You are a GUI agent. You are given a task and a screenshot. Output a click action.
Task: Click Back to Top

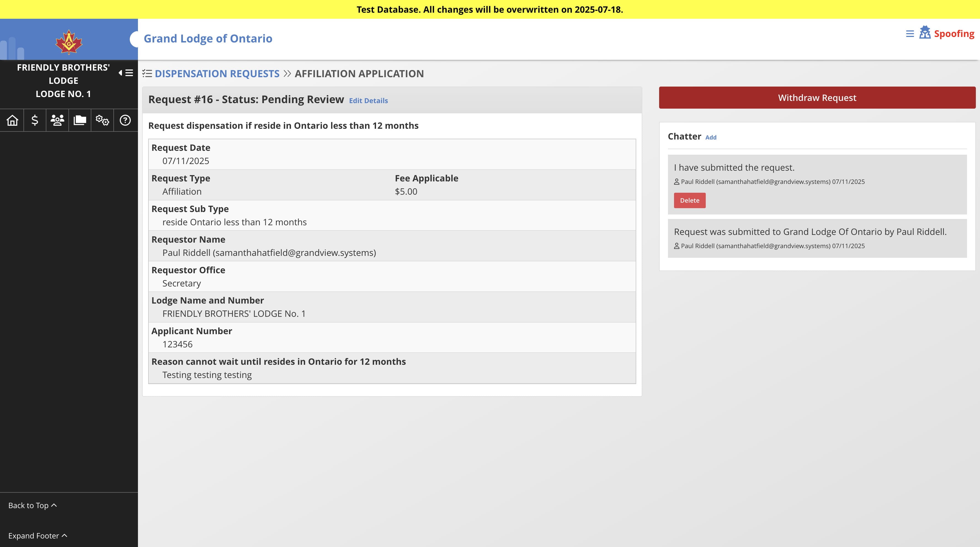point(33,505)
